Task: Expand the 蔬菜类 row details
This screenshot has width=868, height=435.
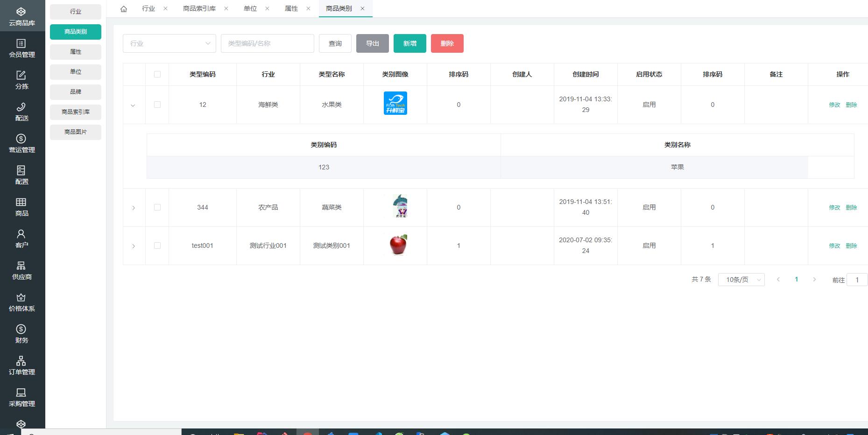Action: click(x=134, y=207)
